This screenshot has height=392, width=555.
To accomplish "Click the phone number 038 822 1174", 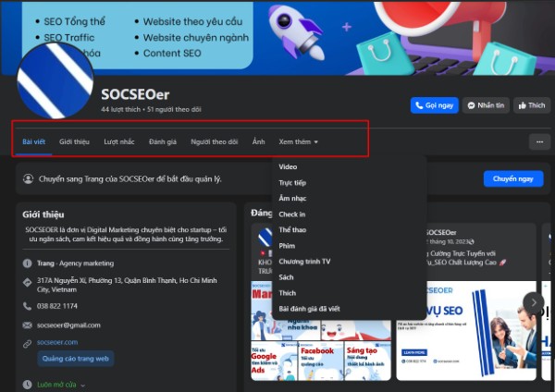I will tap(57, 306).
